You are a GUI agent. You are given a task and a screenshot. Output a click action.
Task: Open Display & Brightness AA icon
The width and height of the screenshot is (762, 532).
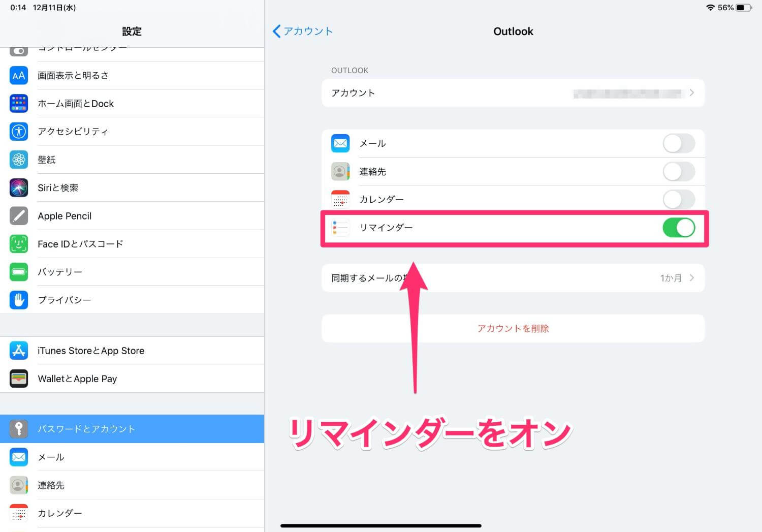point(19,76)
